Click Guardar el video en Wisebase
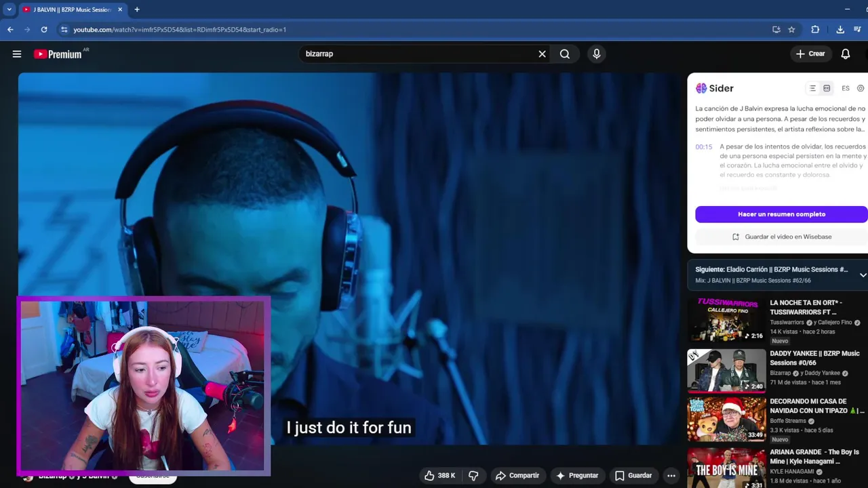Screen dimensions: 868x488 point(781,237)
